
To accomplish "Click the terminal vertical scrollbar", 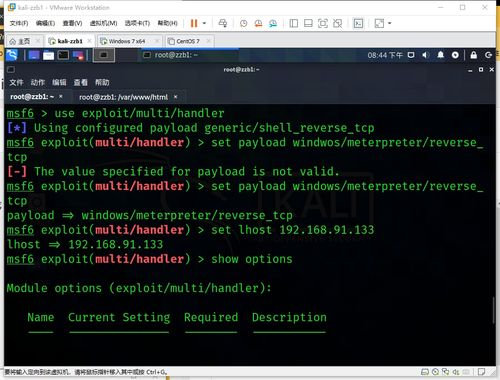I will click(493, 310).
